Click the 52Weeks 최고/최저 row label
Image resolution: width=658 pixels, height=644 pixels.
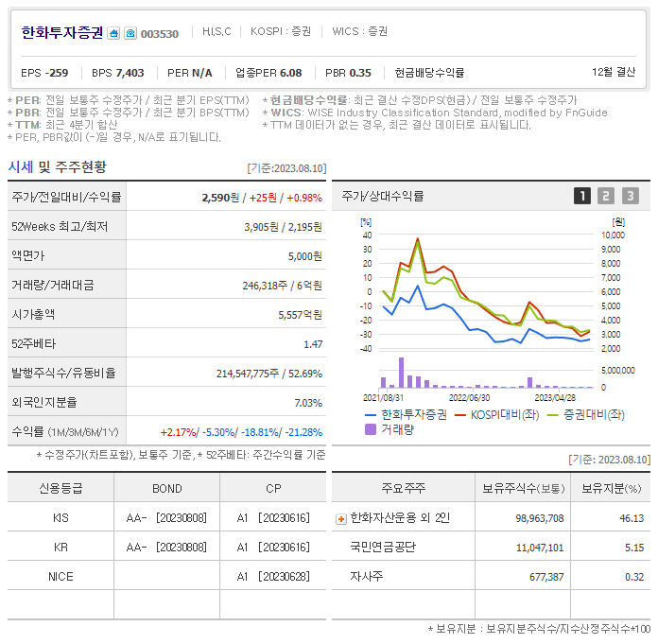click(60, 227)
